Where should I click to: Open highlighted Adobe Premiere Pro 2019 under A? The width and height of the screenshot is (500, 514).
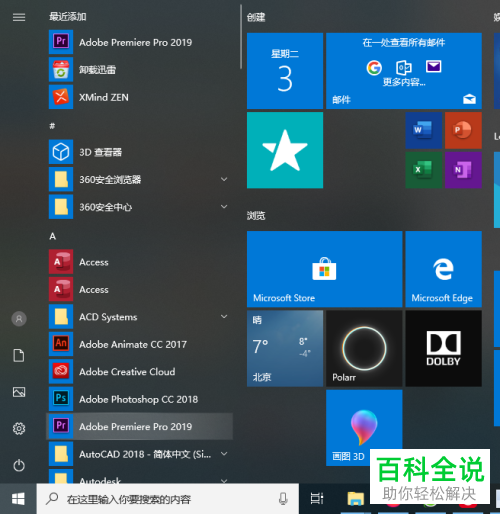[x=140, y=426]
